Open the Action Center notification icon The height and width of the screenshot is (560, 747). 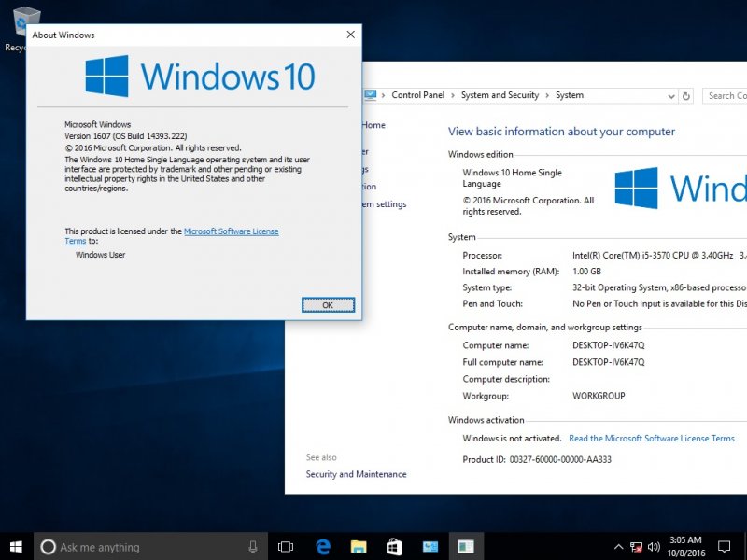point(725,547)
